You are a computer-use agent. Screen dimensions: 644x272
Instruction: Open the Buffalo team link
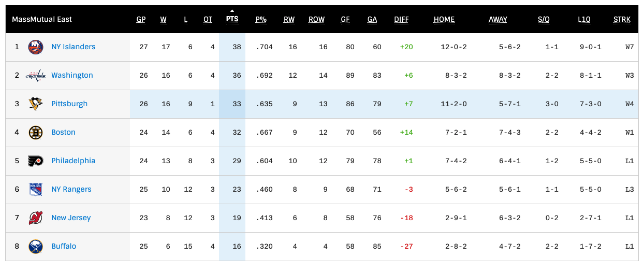point(64,247)
